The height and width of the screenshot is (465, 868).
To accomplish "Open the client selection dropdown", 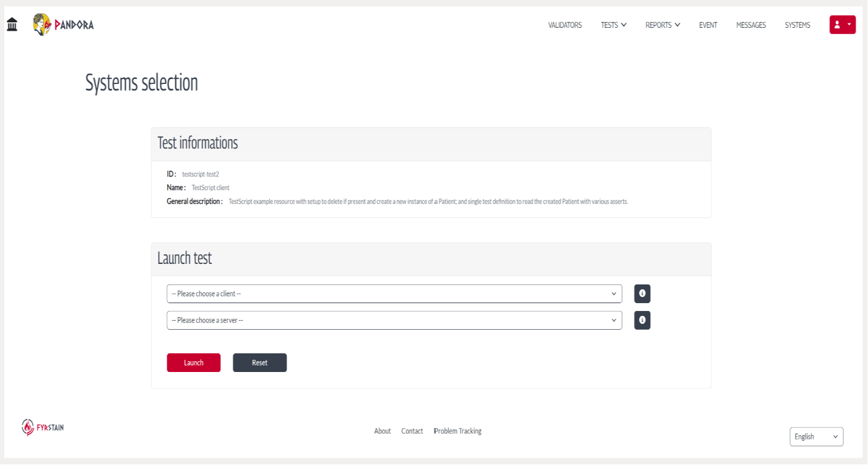I will tap(394, 293).
